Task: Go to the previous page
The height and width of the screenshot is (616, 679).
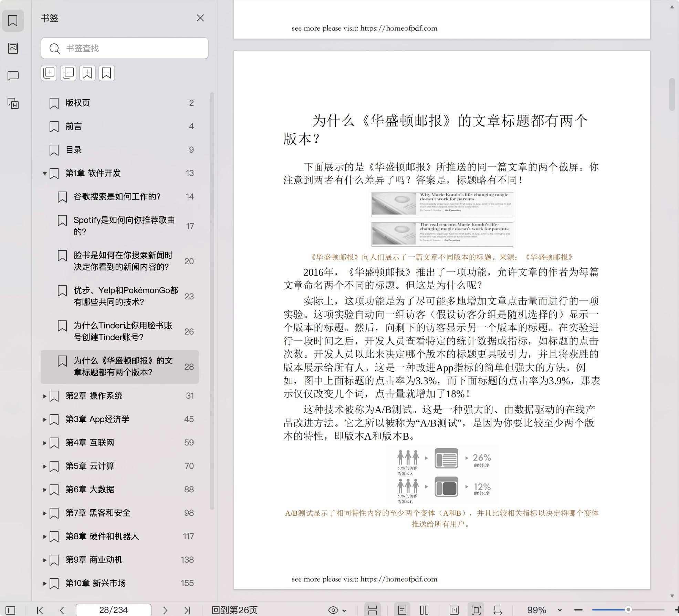Action: 62,610
